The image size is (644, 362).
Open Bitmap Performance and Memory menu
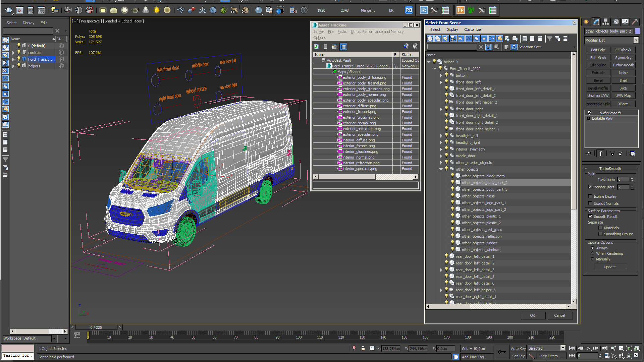pyautogui.click(x=377, y=32)
